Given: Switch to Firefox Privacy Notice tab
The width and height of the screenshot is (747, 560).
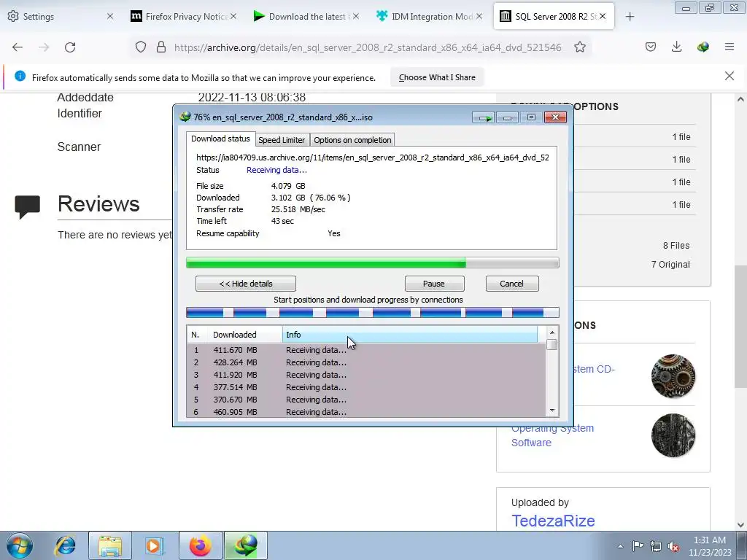Looking at the screenshot, I should [x=183, y=16].
